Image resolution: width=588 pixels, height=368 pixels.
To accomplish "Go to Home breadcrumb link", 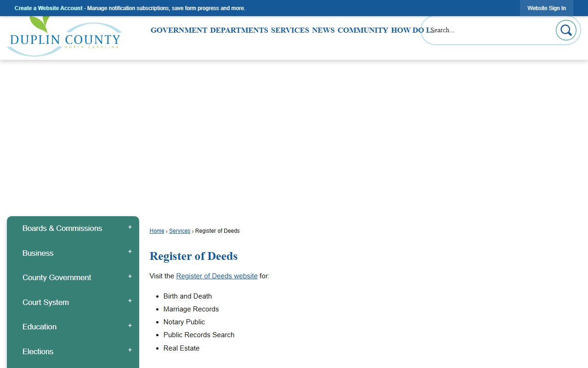I will point(157,231).
